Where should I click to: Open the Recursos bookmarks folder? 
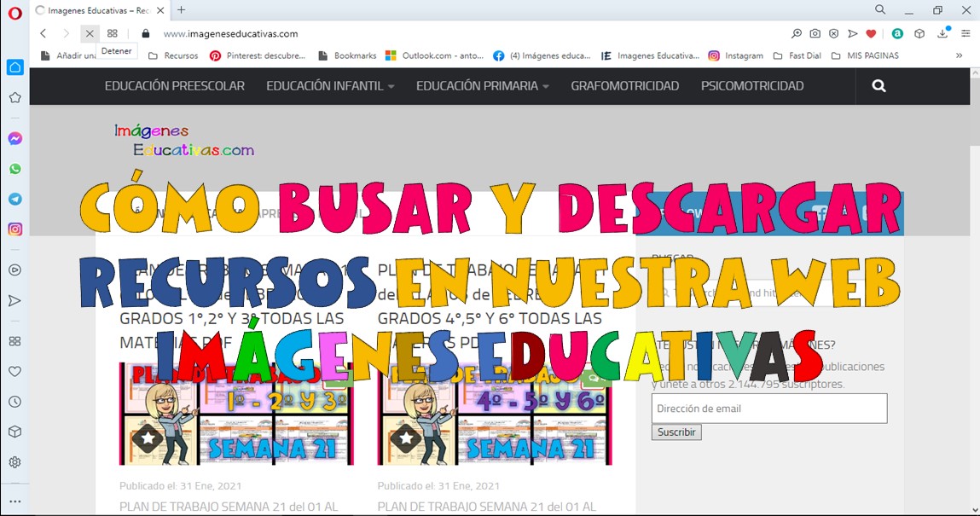coord(173,55)
